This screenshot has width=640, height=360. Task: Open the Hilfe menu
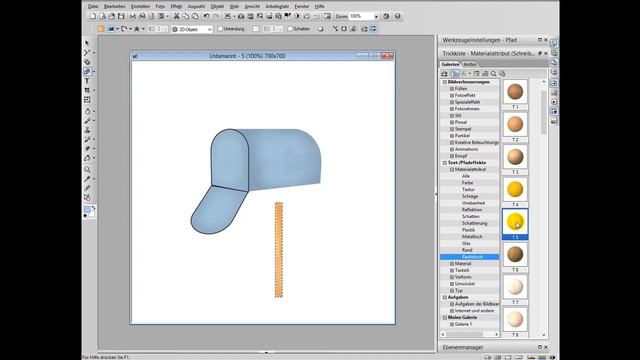point(320,7)
